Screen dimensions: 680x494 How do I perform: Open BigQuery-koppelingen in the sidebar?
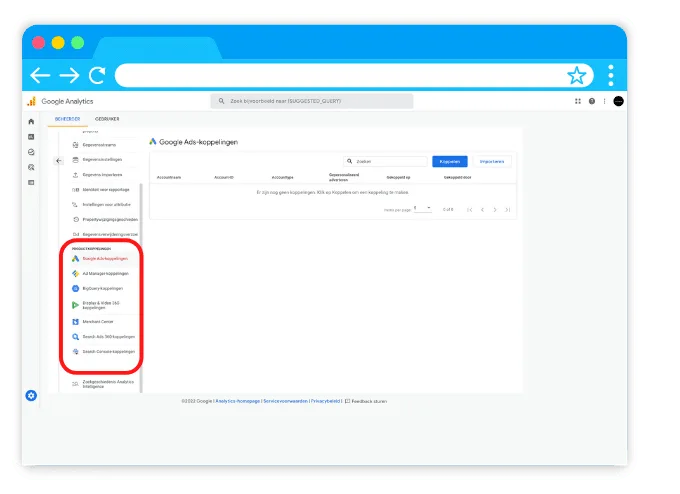(104, 288)
